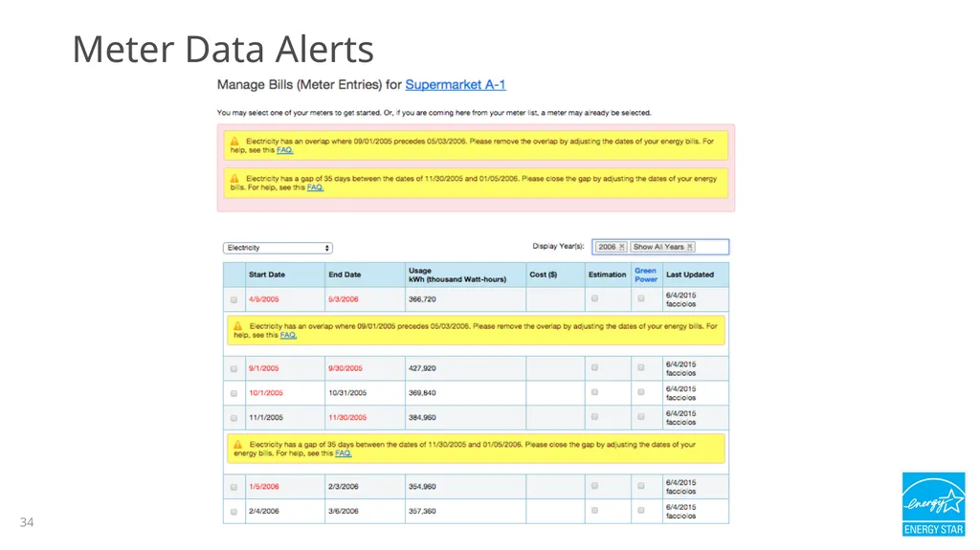Select row checkbox for 9/1/2005 entry
The height and width of the screenshot is (550, 980).
coord(234,369)
